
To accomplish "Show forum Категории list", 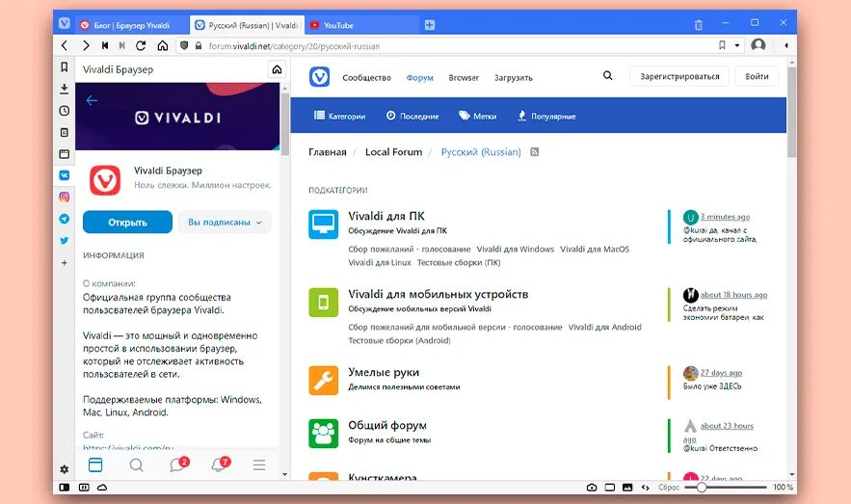I will pyautogui.click(x=340, y=116).
